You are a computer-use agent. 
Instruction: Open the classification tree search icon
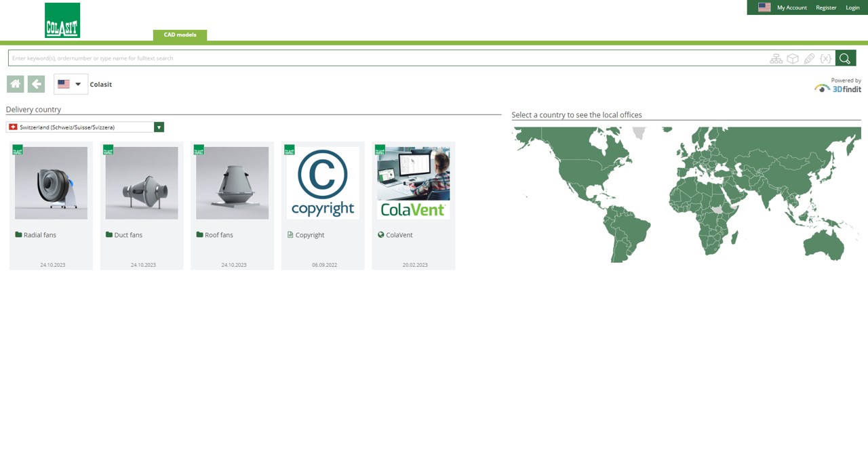pyautogui.click(x=776, y=58)
